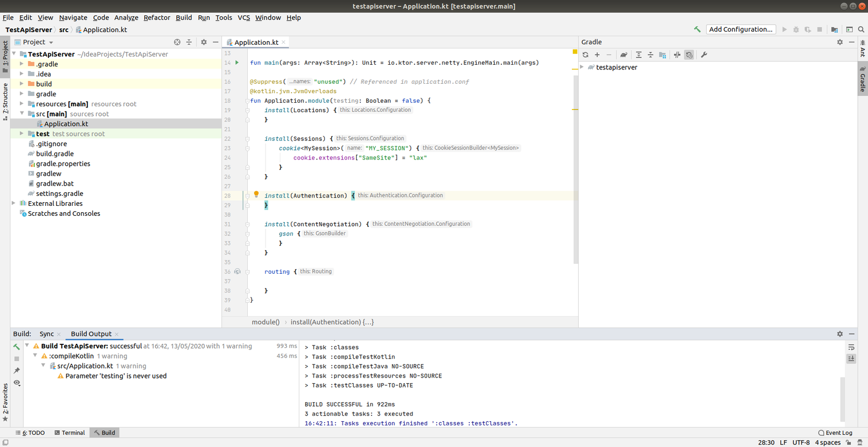Image resolution: width=868 pixels, height=447 pixels.
Task: Toggle scroll to end in build output
Action: 851,359
